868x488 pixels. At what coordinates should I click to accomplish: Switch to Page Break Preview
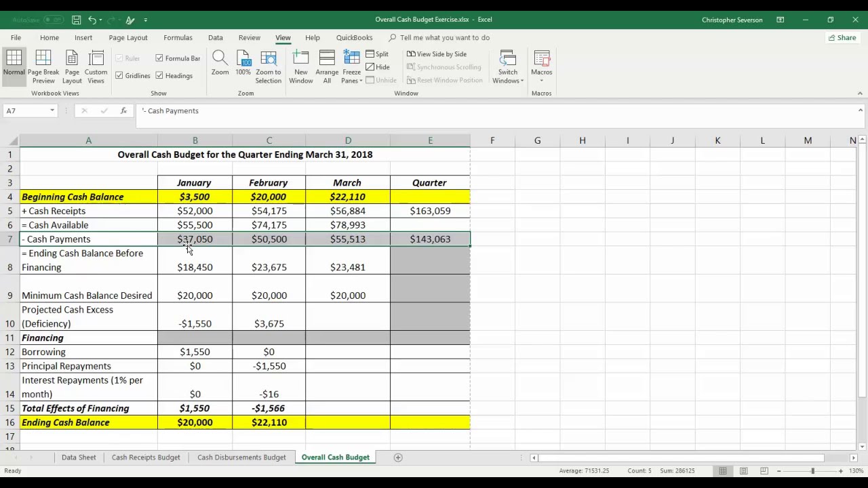tap(43, 66)
